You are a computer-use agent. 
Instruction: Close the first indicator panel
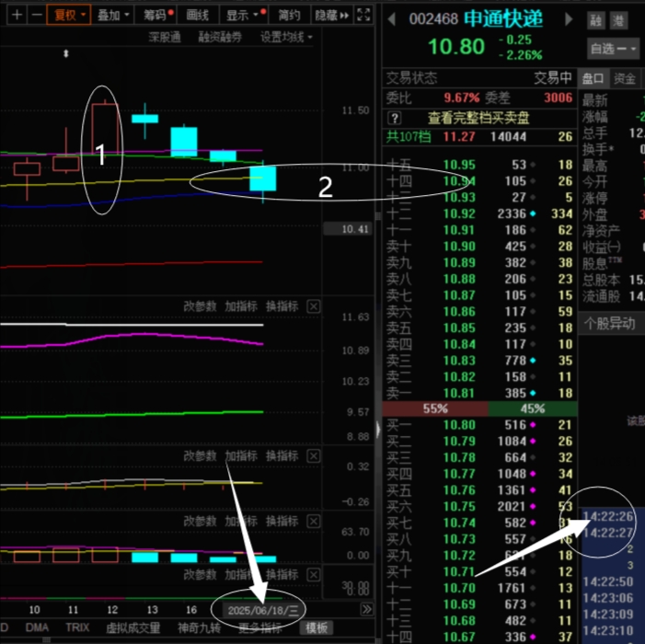point(314,306)
